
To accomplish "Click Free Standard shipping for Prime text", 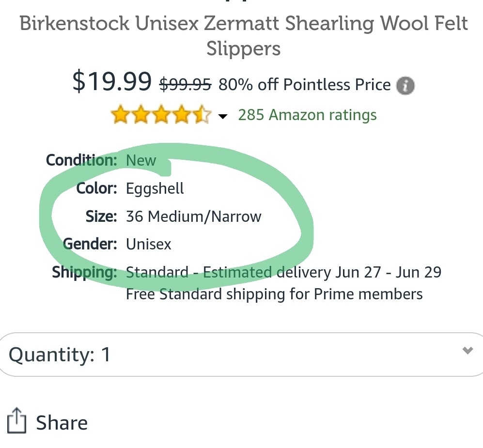I will click(274, 294).
